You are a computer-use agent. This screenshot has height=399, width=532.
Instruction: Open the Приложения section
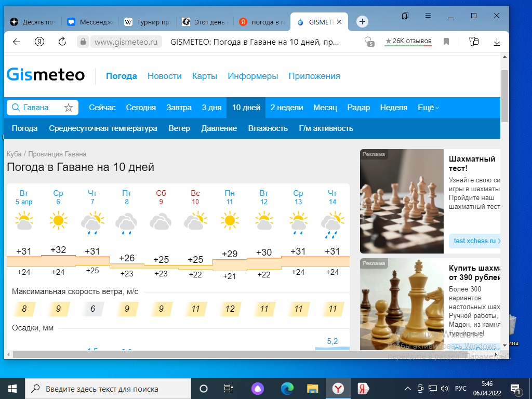[x=314, y=76]
